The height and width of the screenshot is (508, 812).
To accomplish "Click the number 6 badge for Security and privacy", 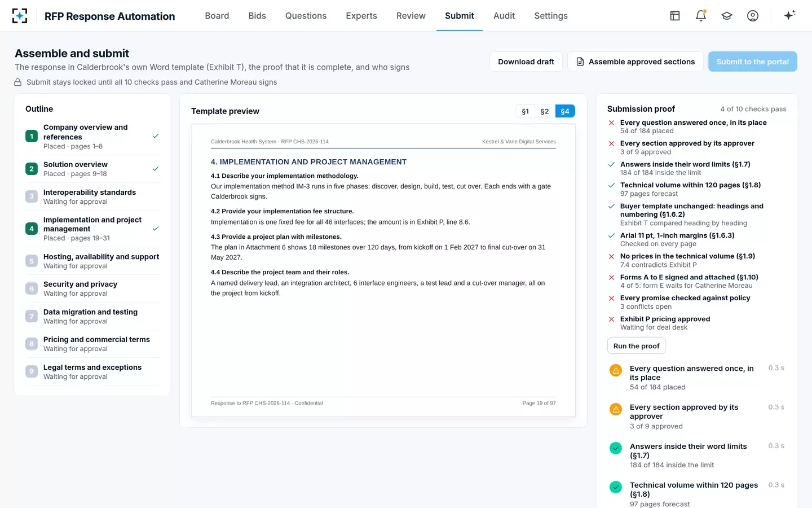I will (x=32, y=288).
